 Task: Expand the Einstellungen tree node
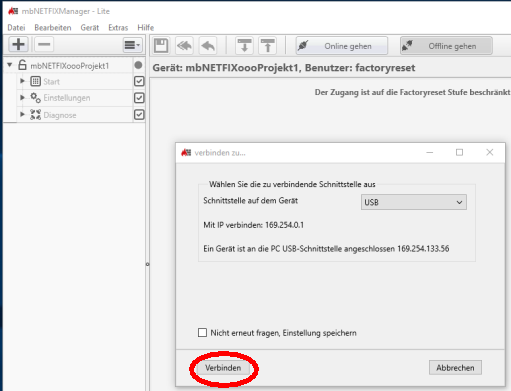[22, 98]
